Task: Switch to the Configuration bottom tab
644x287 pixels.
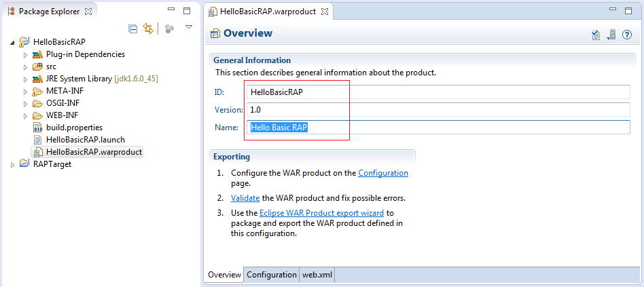Action: coord(272,275)
